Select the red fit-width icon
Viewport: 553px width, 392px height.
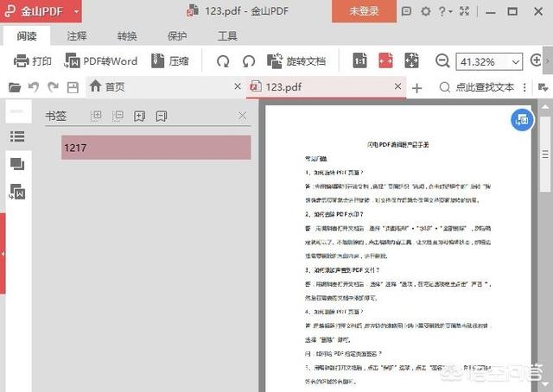click(x=385, y=60)
